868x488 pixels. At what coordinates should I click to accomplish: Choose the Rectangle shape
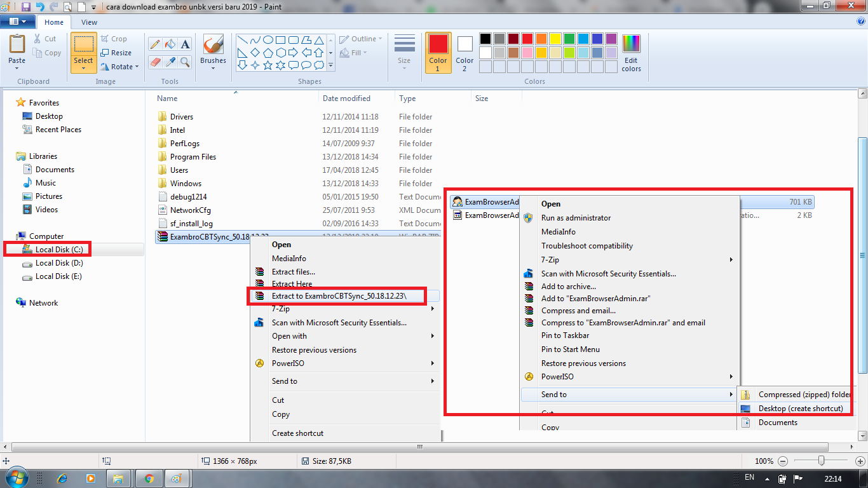[280, 39]
